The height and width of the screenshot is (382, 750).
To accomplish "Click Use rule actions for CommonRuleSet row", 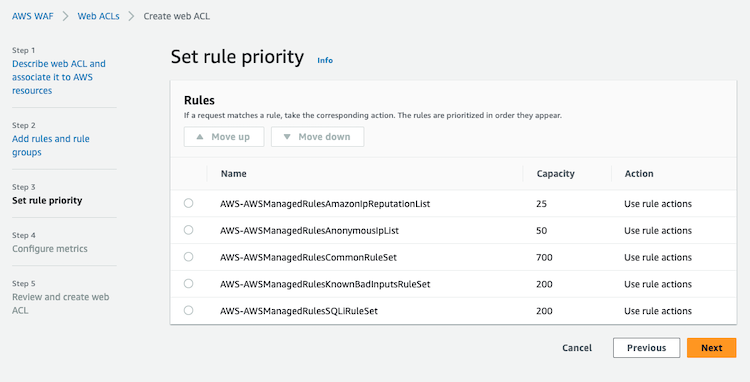I will click(x=658, y=257).
